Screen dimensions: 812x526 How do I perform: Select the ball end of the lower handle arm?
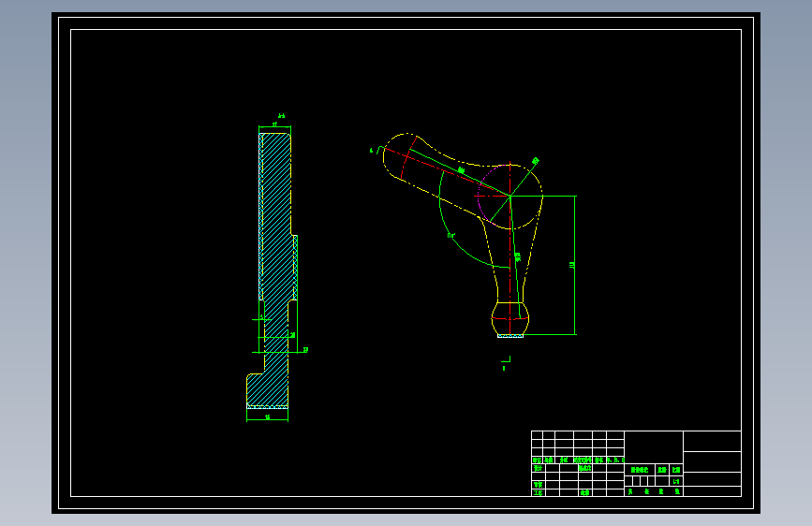(x=510, y=318)
